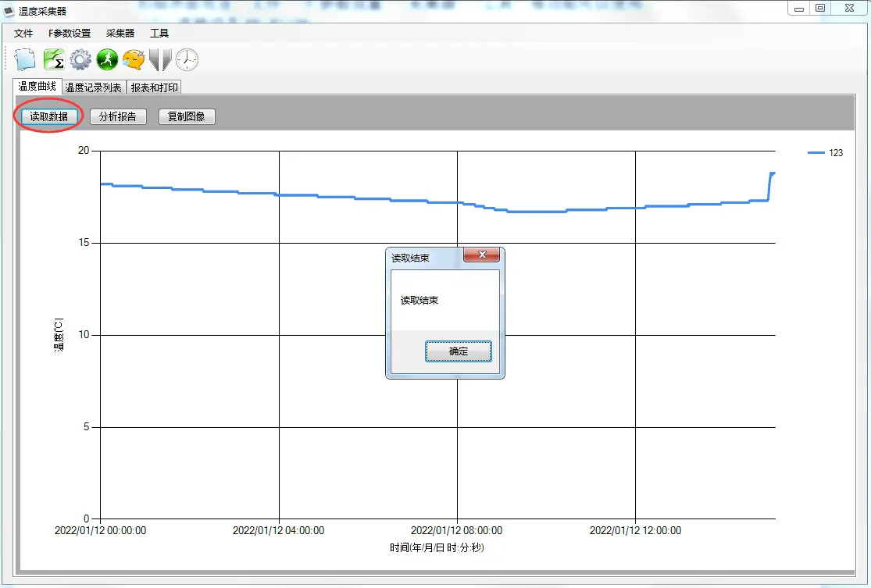Open the F参数设置 menu

(x=70, y=34)
